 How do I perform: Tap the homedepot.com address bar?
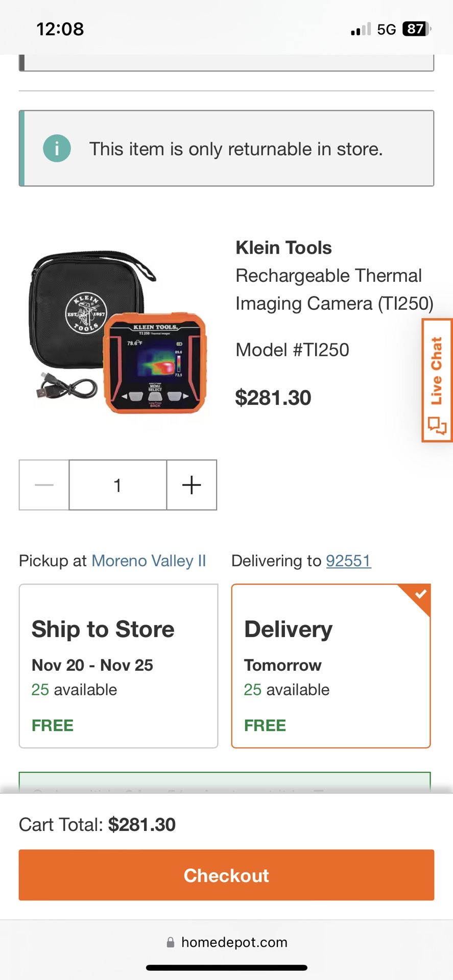click(x=234, y=942)
